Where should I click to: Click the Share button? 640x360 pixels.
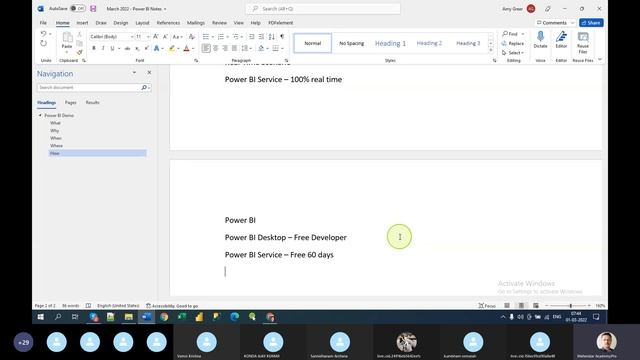(x=591, y=23)
